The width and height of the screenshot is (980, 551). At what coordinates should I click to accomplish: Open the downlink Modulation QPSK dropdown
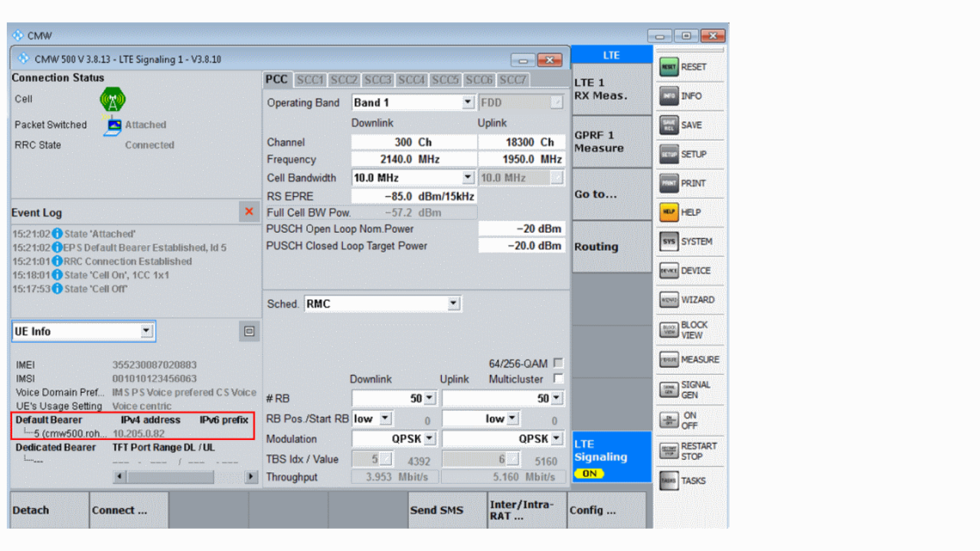430,439
